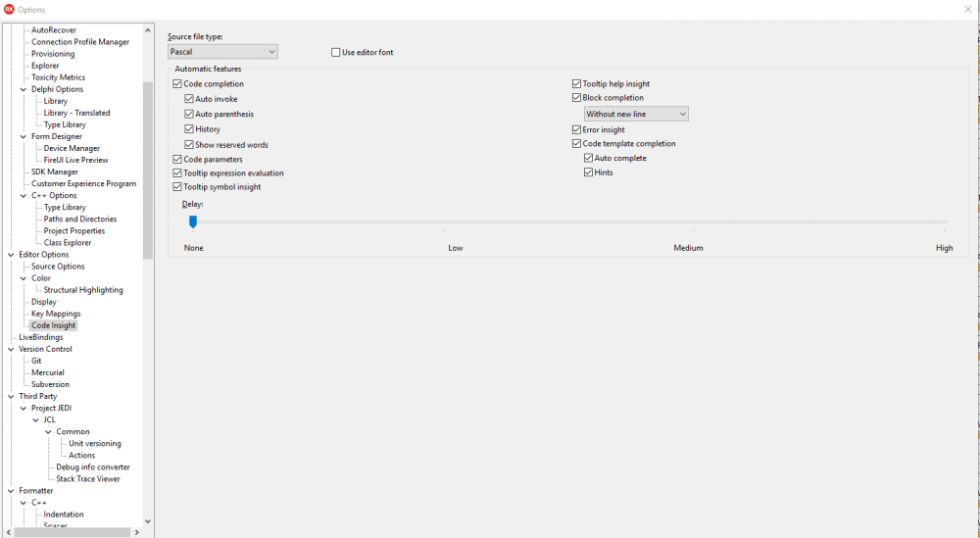Click the tree scrollbar down arrow
This screenshot has width=980, height=538.
148,521
